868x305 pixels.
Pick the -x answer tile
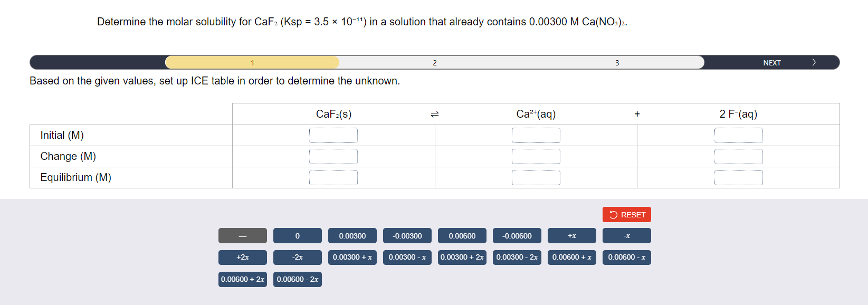click(x=626, y=235)
